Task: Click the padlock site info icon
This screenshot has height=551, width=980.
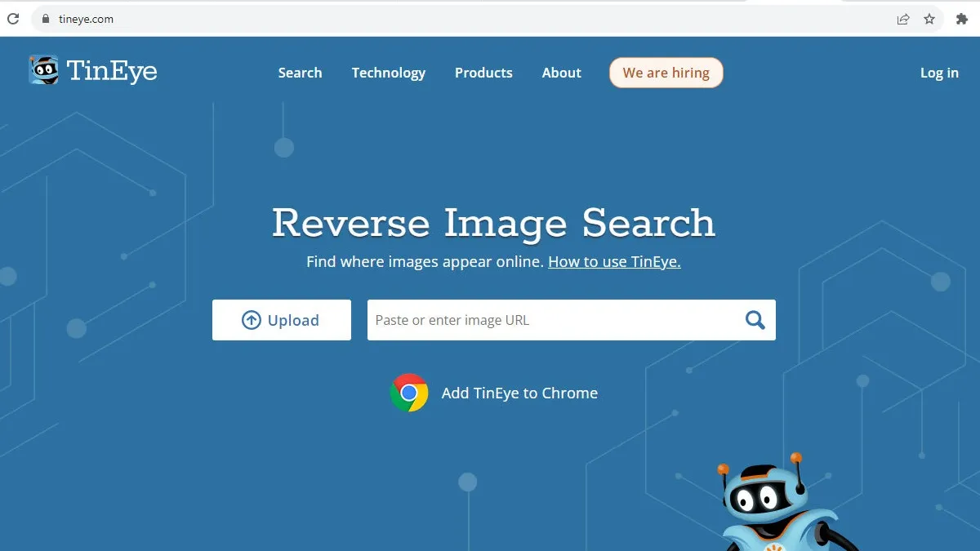Action: click(x=45, y=19)
